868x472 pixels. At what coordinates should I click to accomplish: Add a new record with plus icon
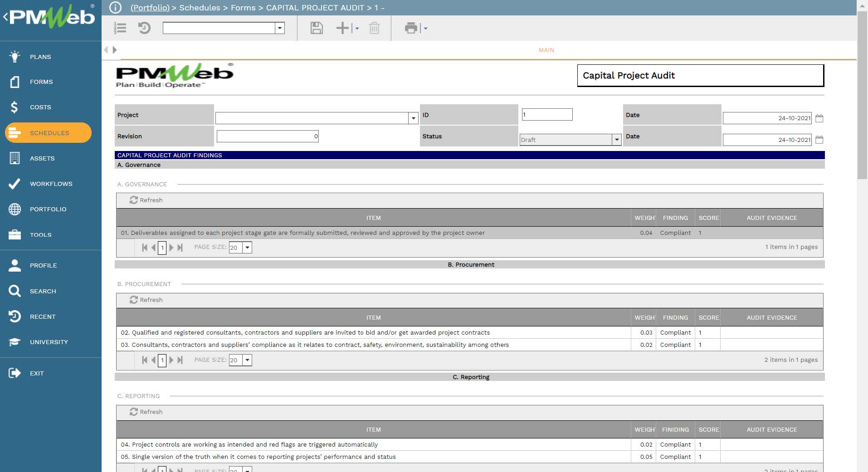pos(342,28)
